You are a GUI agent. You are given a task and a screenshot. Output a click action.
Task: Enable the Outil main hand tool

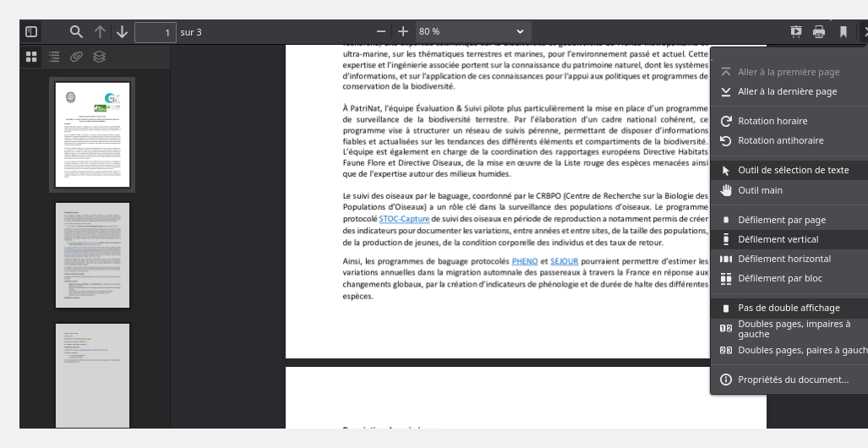coord(760,190)
